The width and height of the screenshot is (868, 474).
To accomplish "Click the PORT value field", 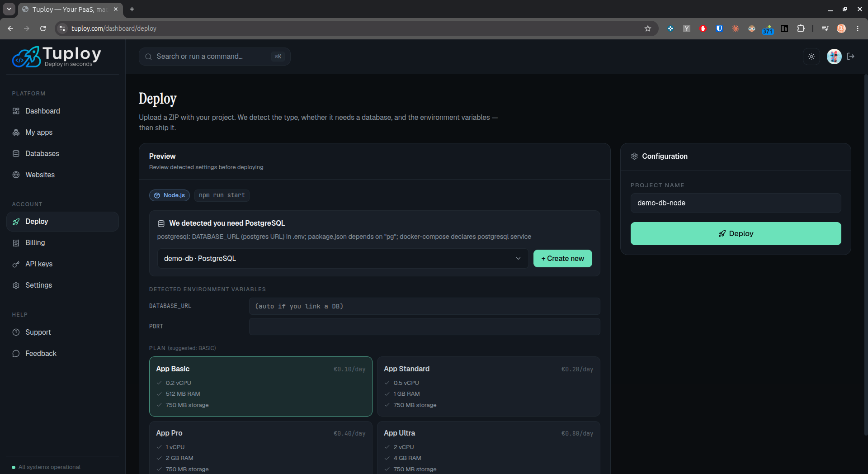I will 425,327.
